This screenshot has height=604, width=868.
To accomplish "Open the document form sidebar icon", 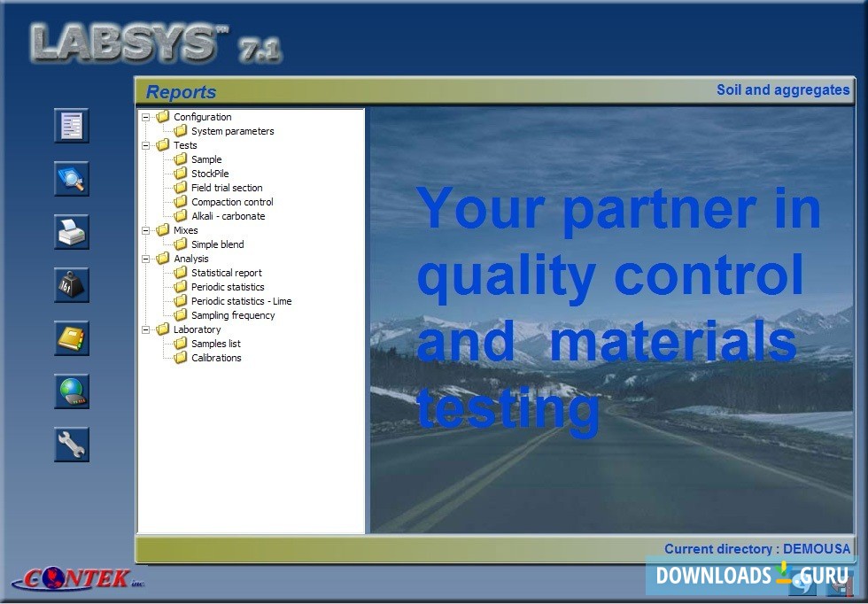I will 72,126.
